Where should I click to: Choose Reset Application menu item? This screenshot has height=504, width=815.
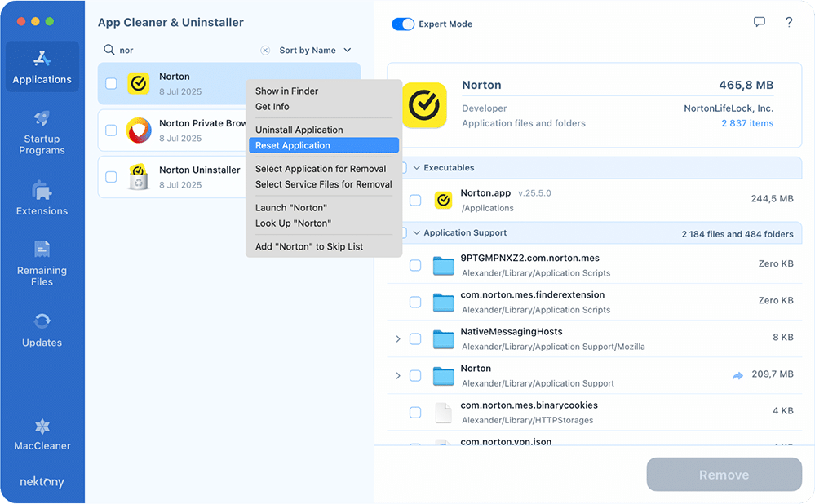point(324,145)
